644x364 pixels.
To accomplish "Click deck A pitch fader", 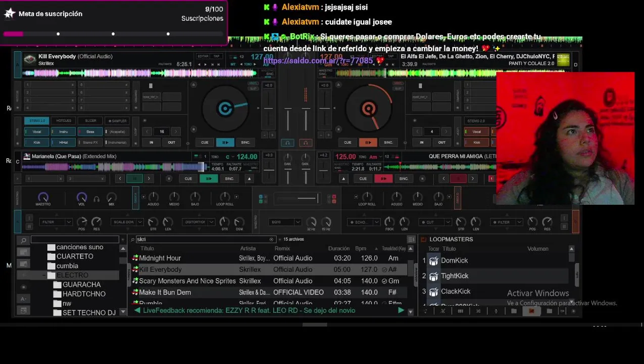I will (269, 109).
